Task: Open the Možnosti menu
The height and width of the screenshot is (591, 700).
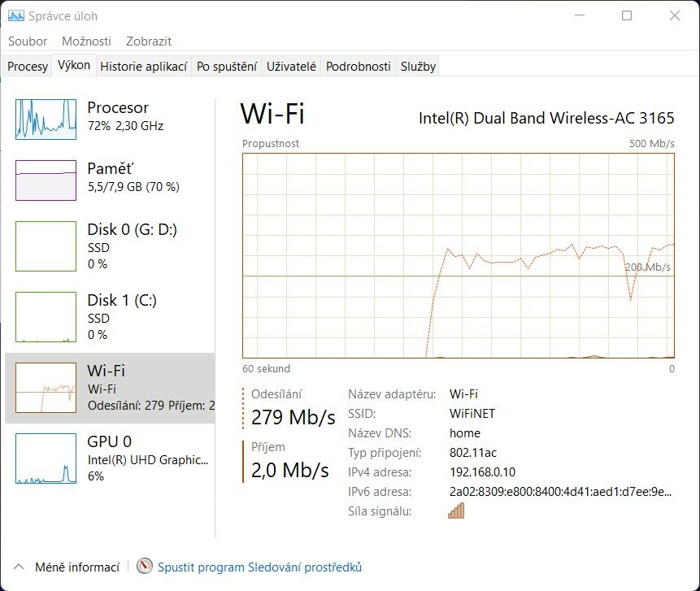Action: (86, 41)
